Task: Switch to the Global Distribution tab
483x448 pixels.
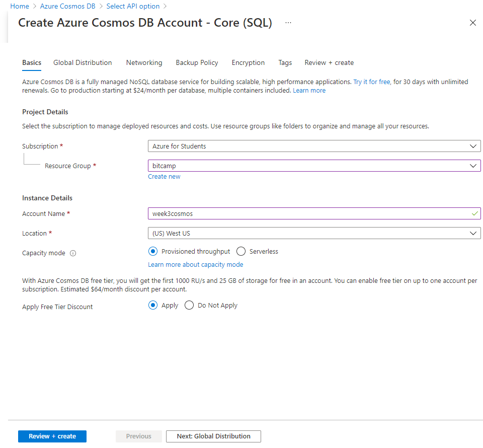Action: 83,62
